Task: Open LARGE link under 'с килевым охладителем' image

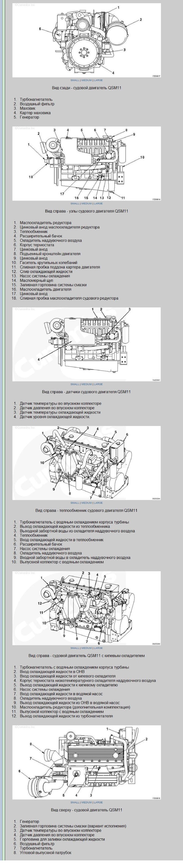Action: coord(98,648)
